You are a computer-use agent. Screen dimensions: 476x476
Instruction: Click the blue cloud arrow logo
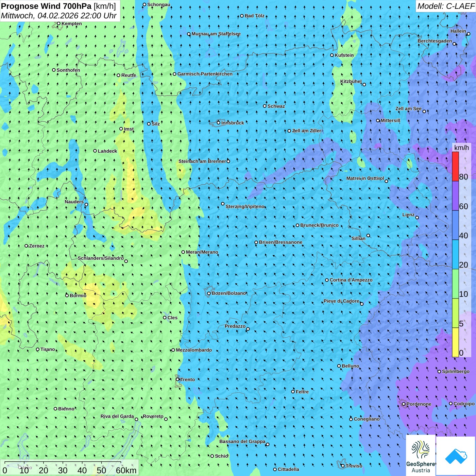tap(456, 456)
